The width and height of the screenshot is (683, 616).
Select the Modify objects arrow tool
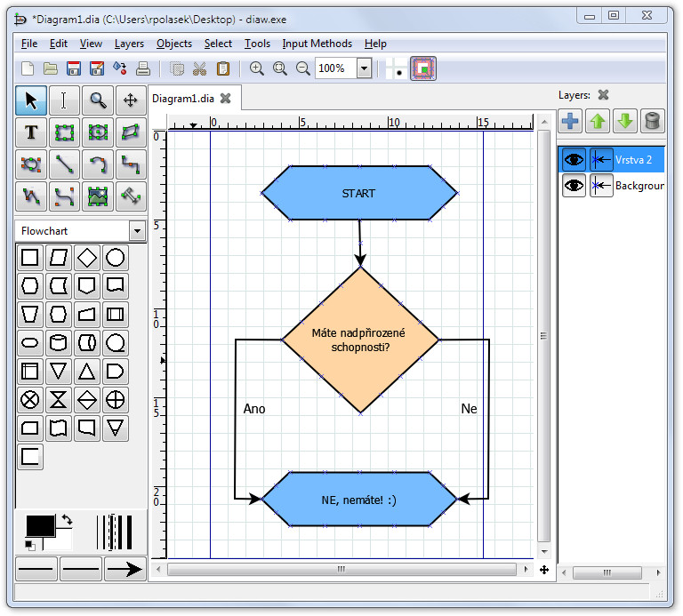coord(31,100)
